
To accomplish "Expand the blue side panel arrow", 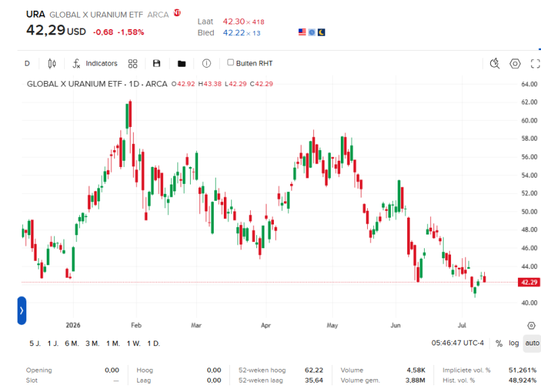I will coord(22,311).
